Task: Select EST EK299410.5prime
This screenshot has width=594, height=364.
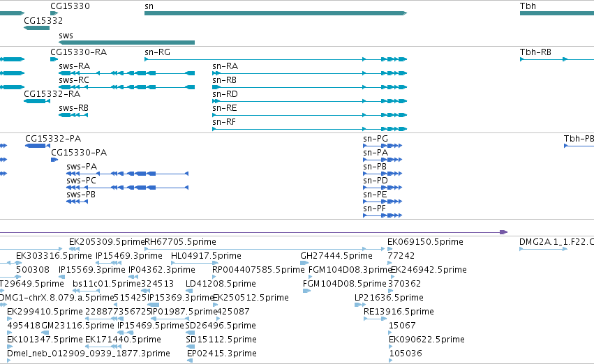Action: (10, 319)
